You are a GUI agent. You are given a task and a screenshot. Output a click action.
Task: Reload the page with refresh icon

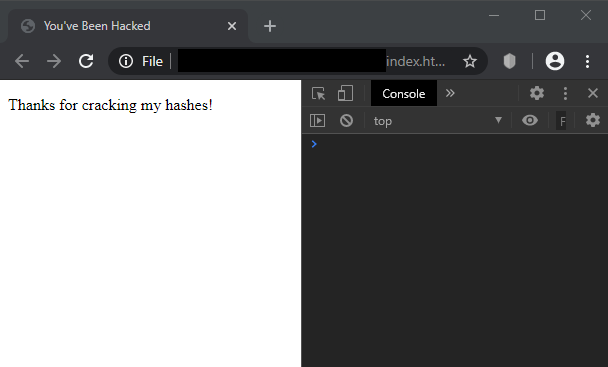coord(86,61)
